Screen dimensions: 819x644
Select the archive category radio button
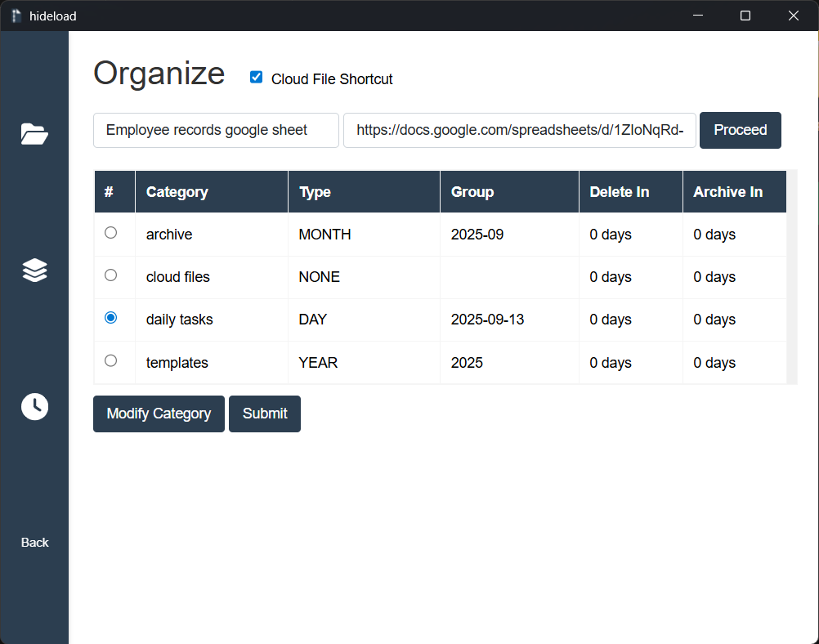point(110,232)
